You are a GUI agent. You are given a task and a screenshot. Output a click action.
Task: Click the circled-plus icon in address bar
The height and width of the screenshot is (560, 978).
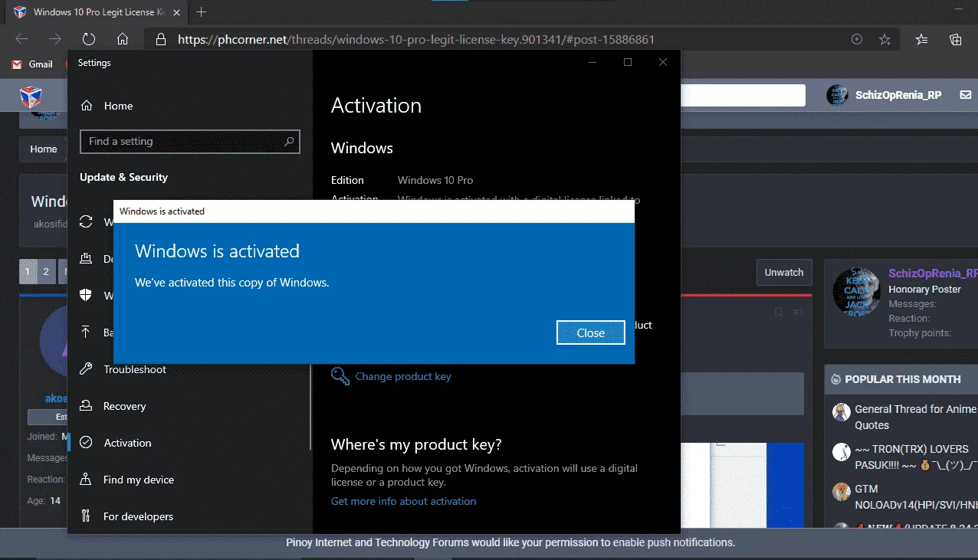[x=857, y=39]
